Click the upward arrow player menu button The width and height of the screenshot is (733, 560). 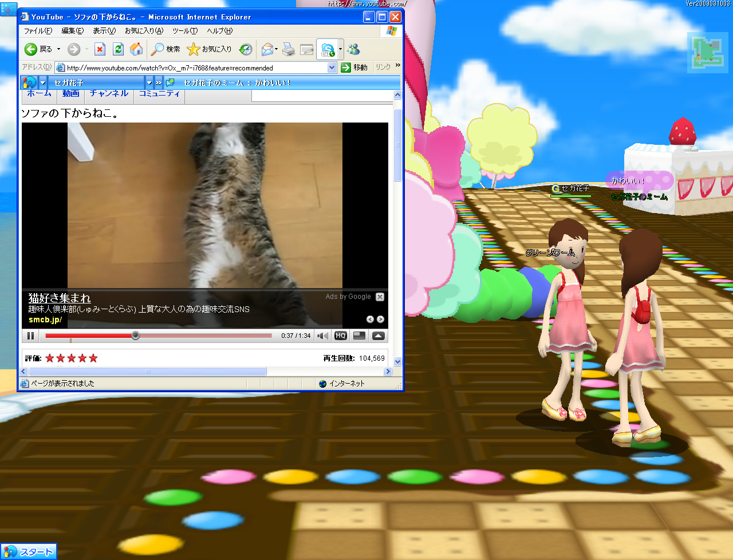pyautogui.click(x=378, y=336)
